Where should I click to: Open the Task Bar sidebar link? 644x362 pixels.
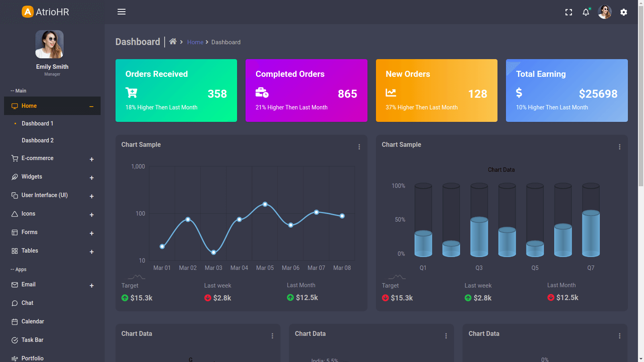[x=32, y=340]
